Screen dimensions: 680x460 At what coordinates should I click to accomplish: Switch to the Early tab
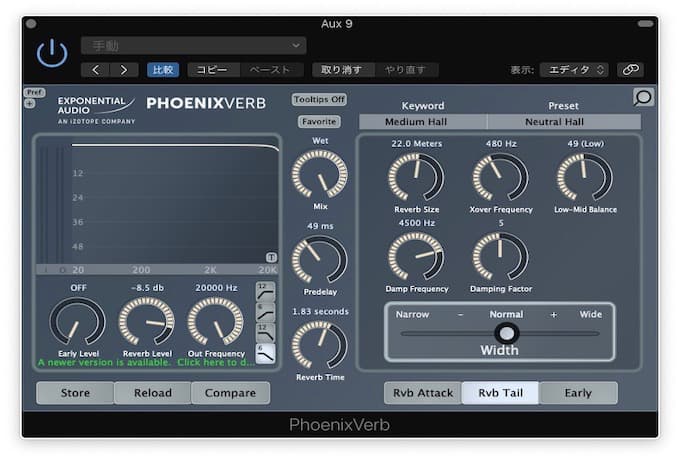(x=578, y=393)
